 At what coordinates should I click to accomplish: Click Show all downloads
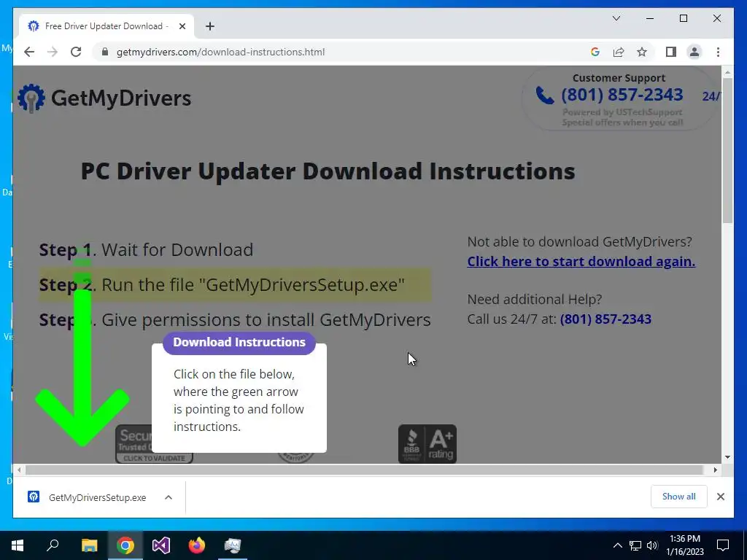(x=678, y=497)
